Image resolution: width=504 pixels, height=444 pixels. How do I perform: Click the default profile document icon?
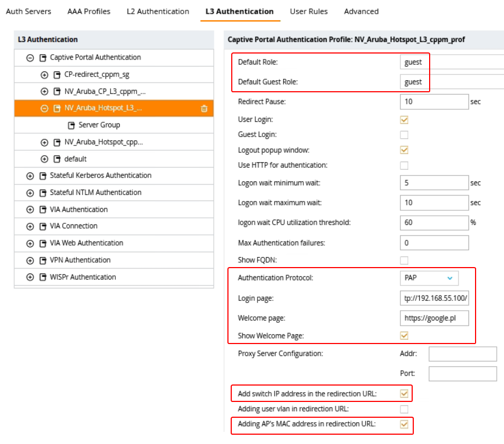click(57, 159)
